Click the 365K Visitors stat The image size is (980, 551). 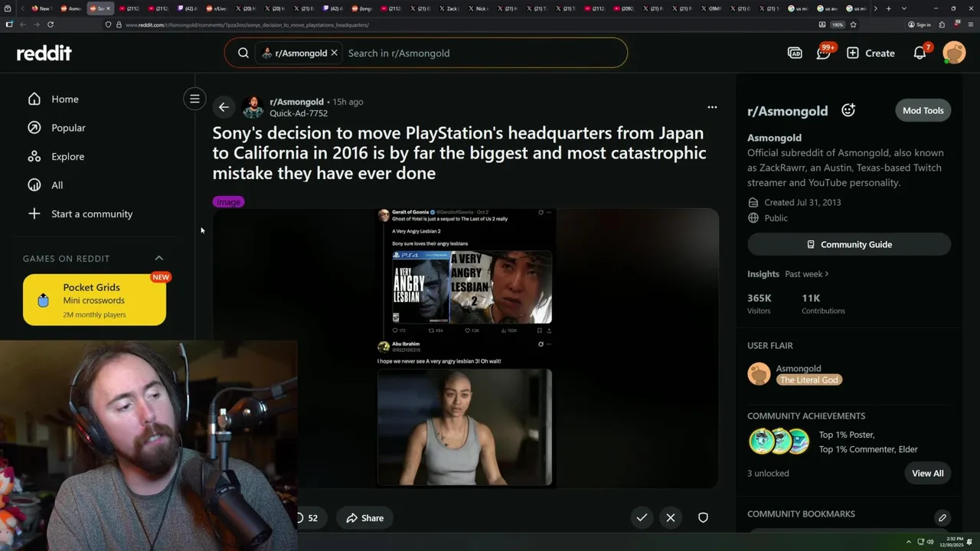point(759,304)
